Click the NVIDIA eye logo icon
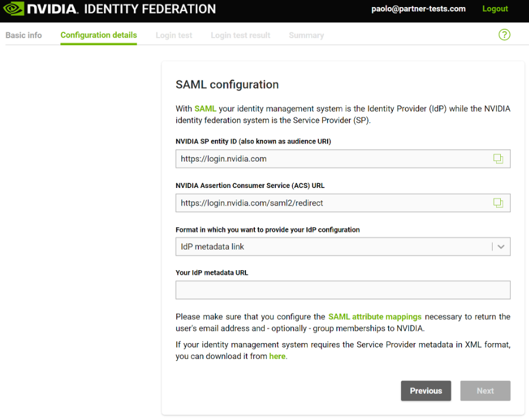 14,9
